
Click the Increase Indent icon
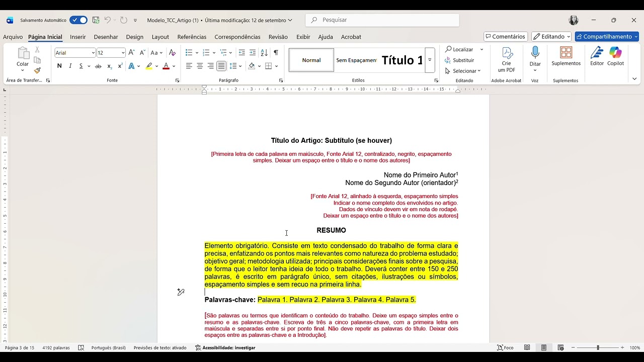tap(253, 52)
